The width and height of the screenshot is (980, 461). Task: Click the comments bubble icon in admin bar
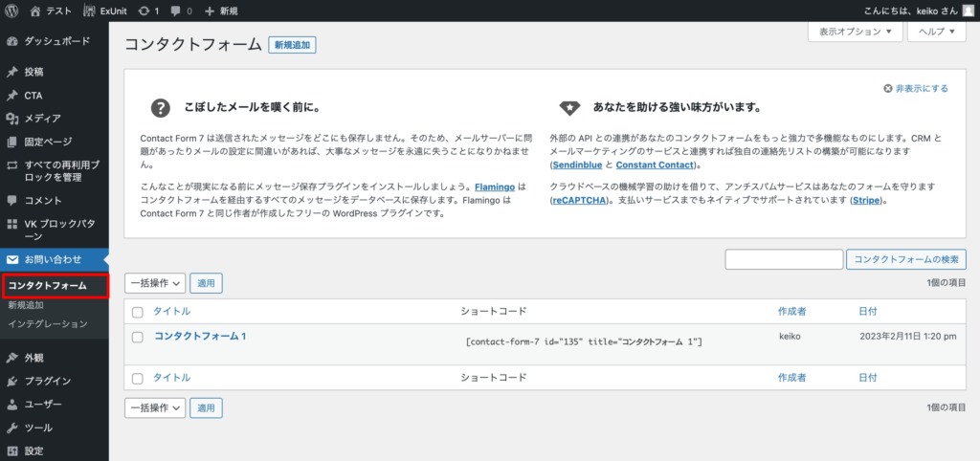176,11
